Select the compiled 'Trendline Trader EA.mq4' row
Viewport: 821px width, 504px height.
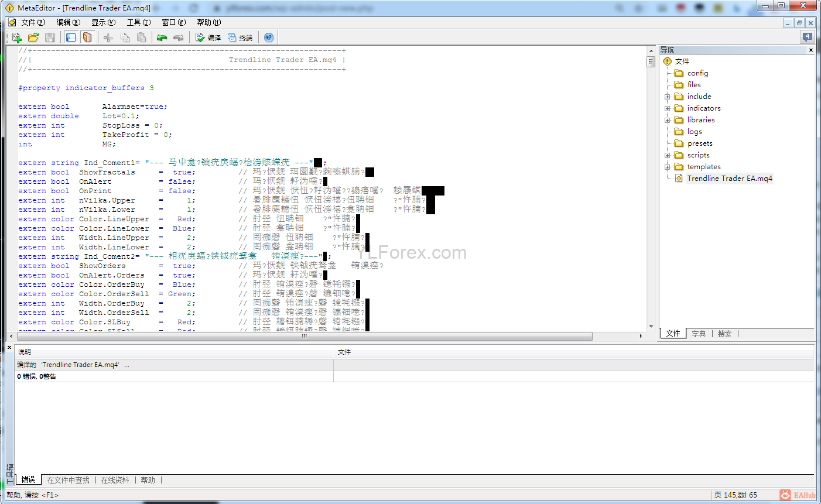414,365
